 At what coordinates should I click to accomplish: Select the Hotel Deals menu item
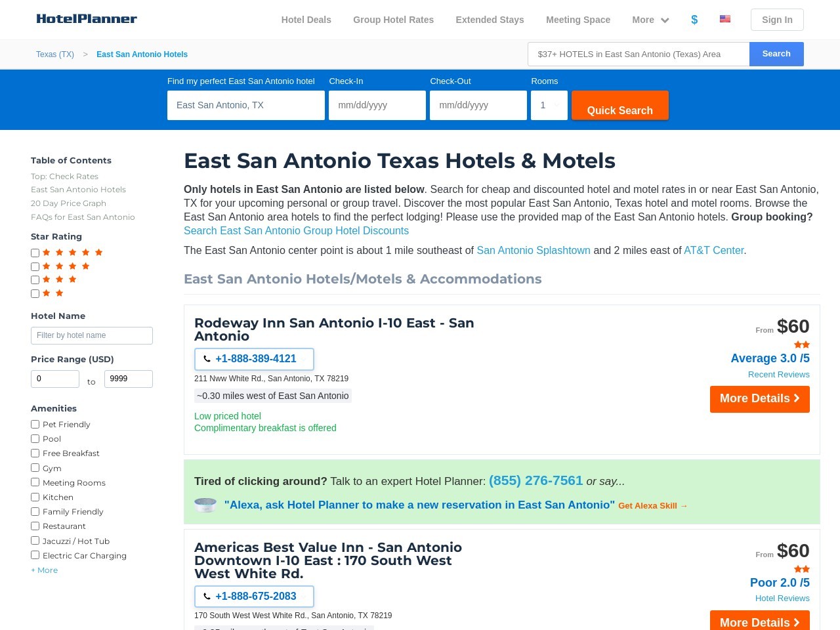(x=306, y=20)
